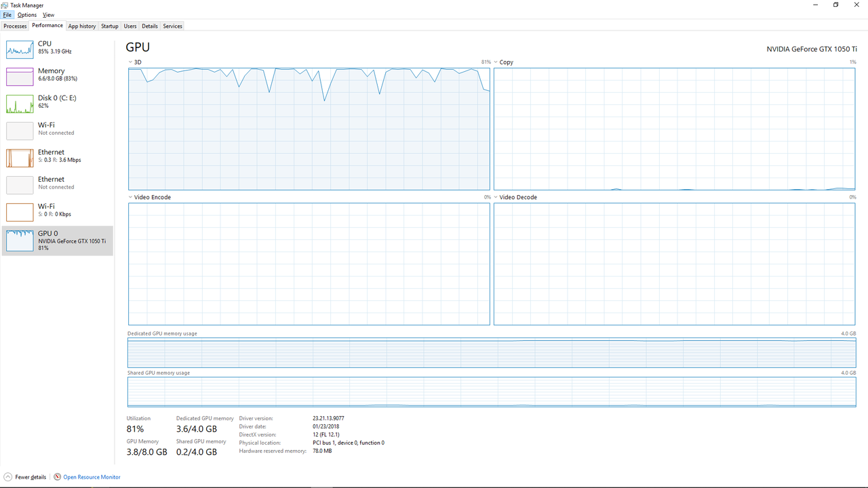Click the physical location PCI bus 1 text

point(349,443)
